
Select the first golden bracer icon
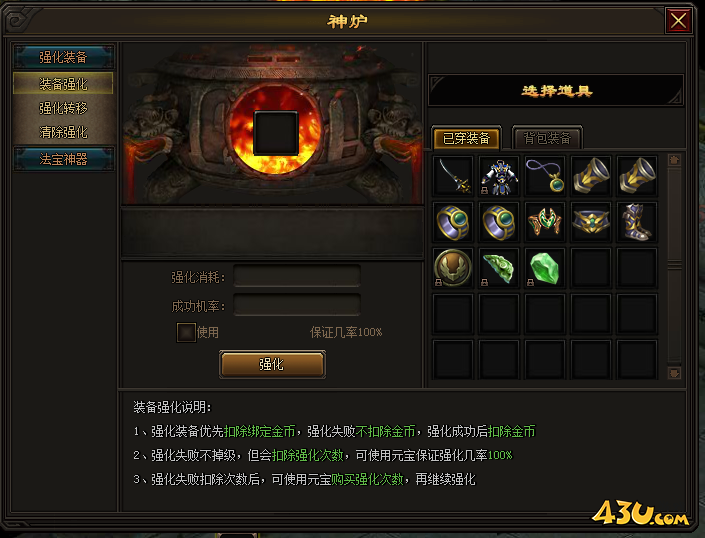[x=591, y=176]
